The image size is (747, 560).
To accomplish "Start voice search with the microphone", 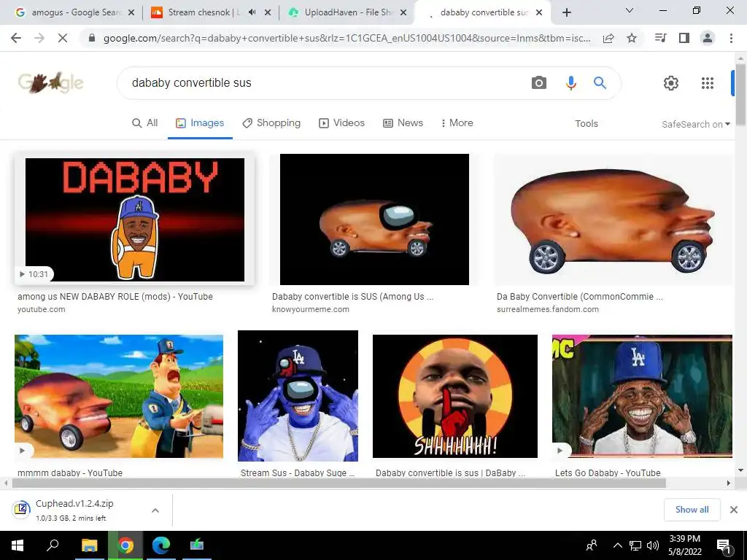I will [x=570, y=83].
